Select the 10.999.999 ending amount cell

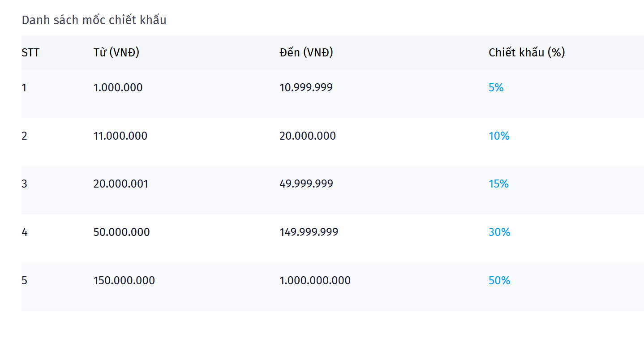click(x=306, y=88)
